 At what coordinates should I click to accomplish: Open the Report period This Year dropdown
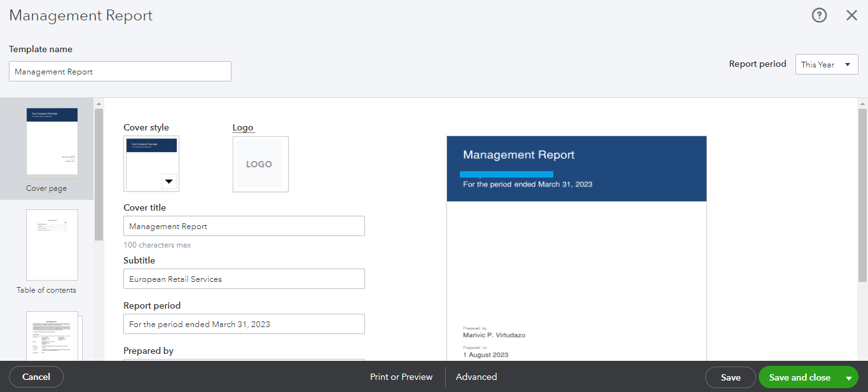827,64
